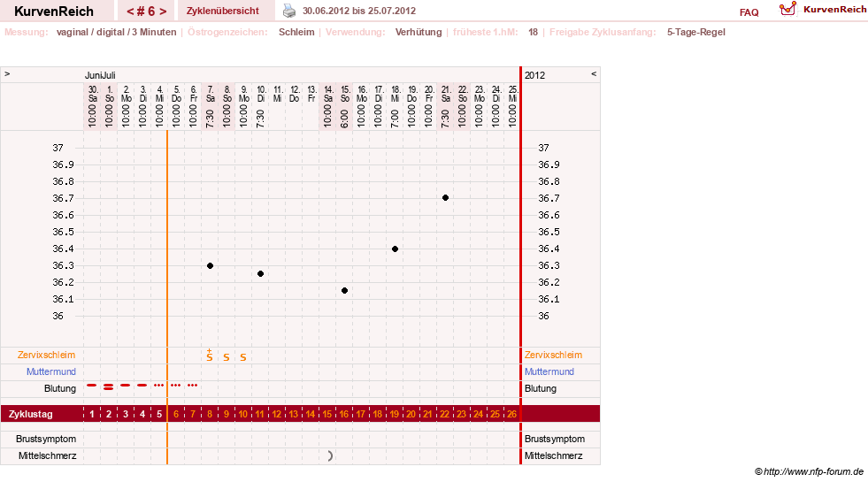Click the heavy bleeding mark on day 2
The height and width of the screenshot is (482, 868).
coord(109,386)
